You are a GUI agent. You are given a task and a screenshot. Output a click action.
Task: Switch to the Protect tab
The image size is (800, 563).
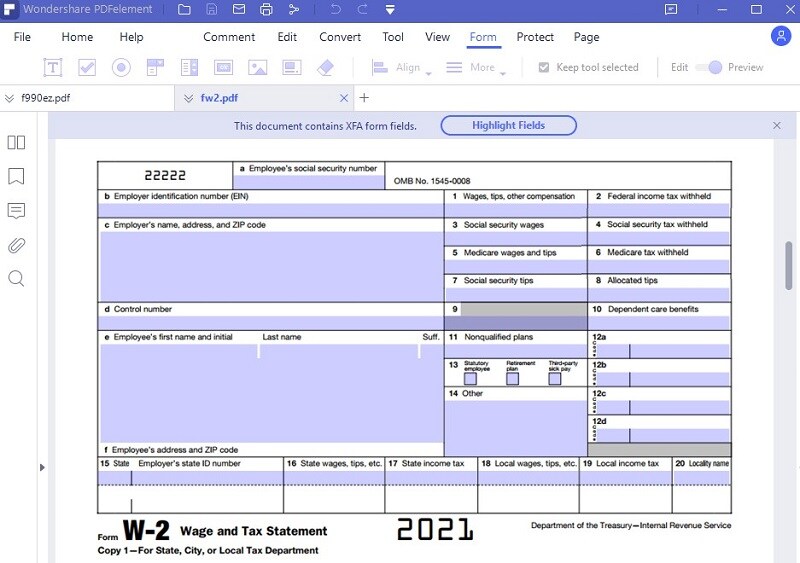click(535, 37)
